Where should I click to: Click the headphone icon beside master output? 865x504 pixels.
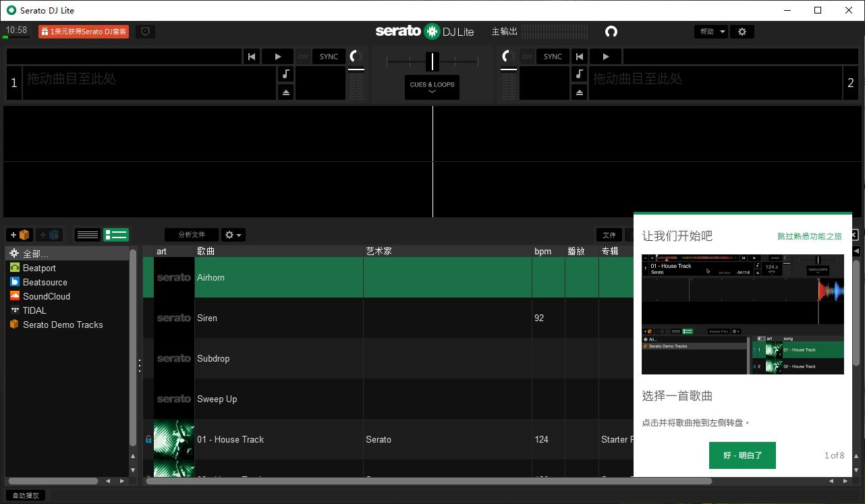pos(611,32)
